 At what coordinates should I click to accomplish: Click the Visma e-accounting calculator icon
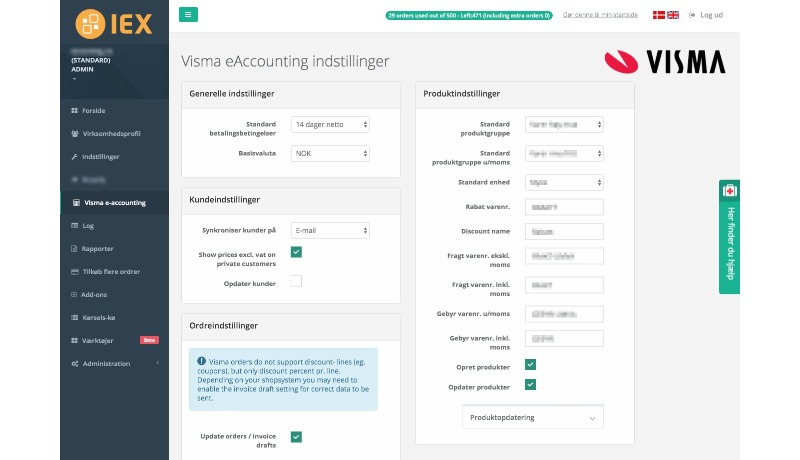(x=76, y=202)
